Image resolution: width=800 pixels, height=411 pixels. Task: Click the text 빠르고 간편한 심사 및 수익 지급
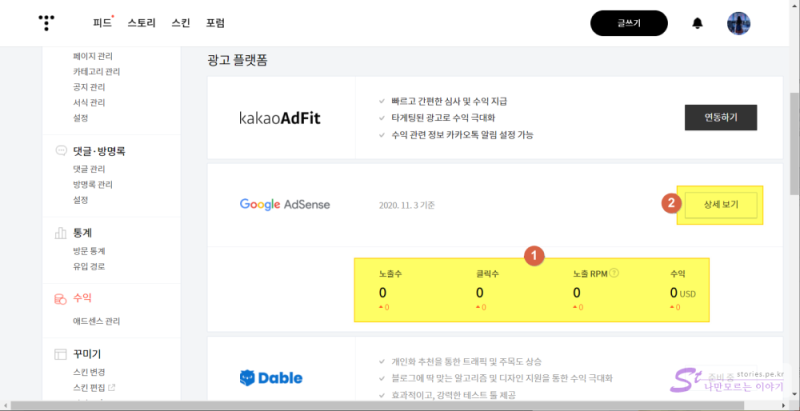pos(449,101)
